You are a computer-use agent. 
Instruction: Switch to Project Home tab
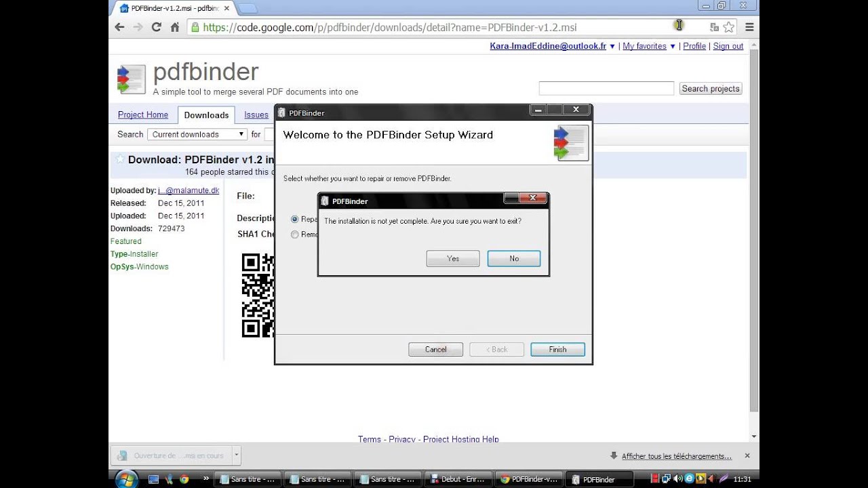(142, 115)
